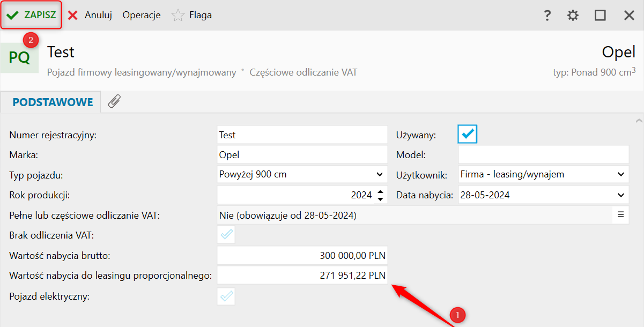Open settings gear icon

[x=573, y=15]
